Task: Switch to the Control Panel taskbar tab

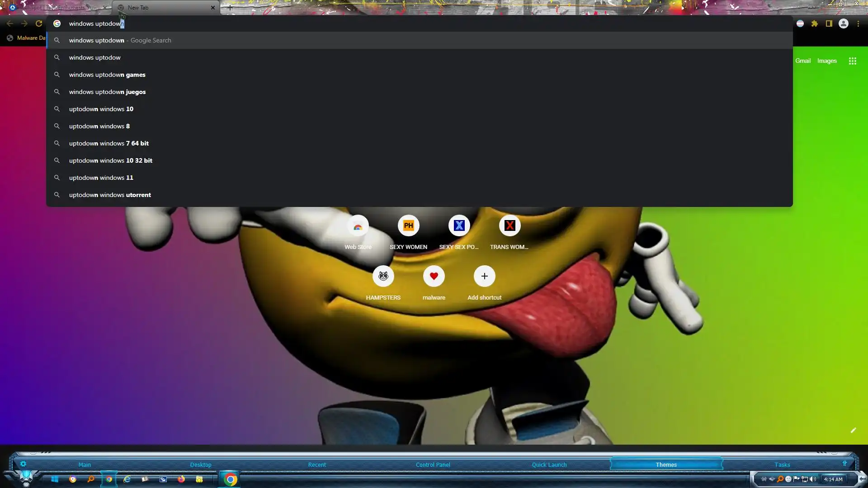Action: 433,465
